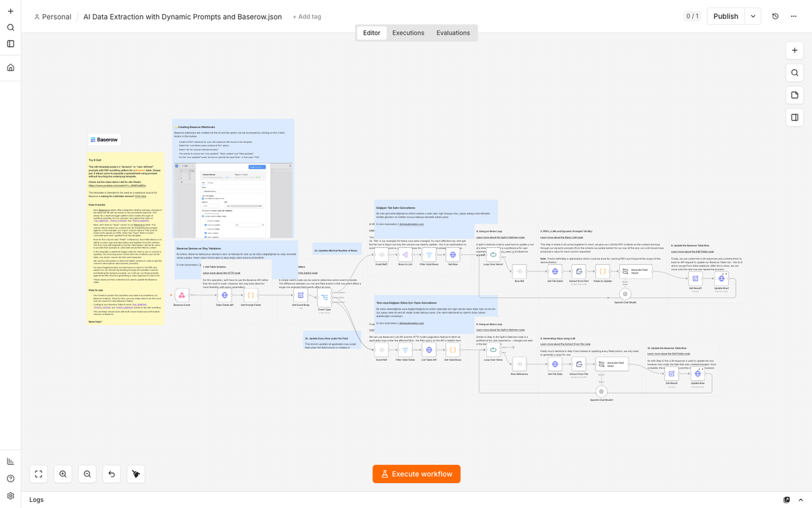Select the Get File Data1 node

(555, 271)
